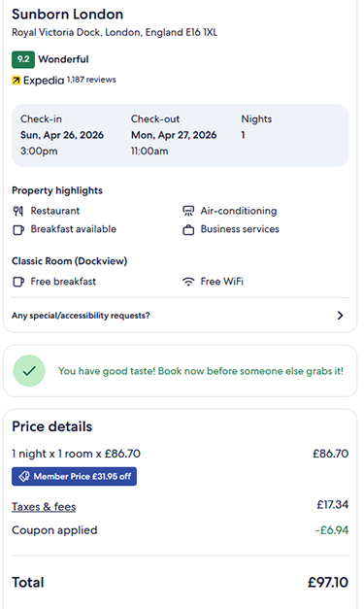This screenshot has height=609, width=364.
Task: Open the 1,187 reviews link
Action: coord(91,80)
